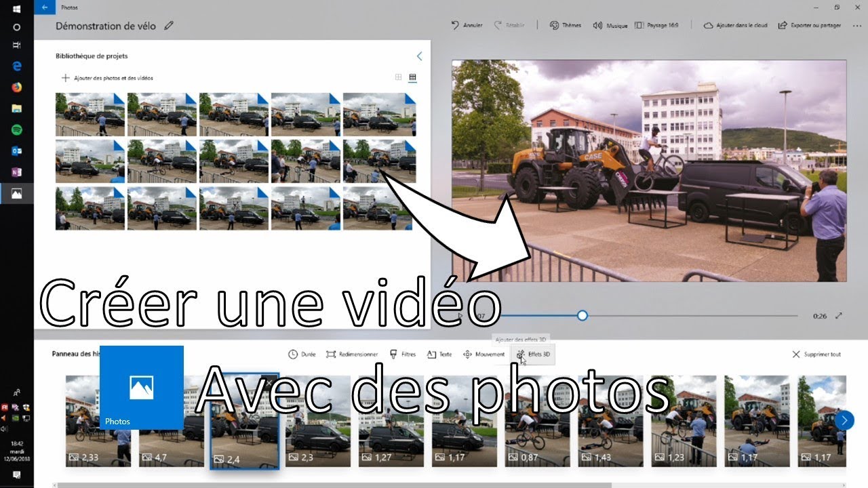The height and width of the screenshot is (488, 868).
Task: Select the storyboard clip lasting 1,23
Action: coord(684,422)
